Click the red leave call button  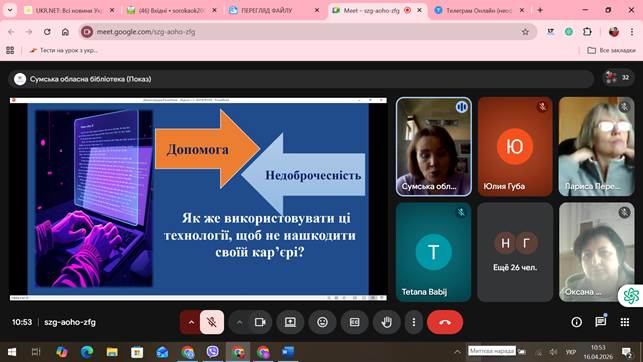click(x=445, y=322)
